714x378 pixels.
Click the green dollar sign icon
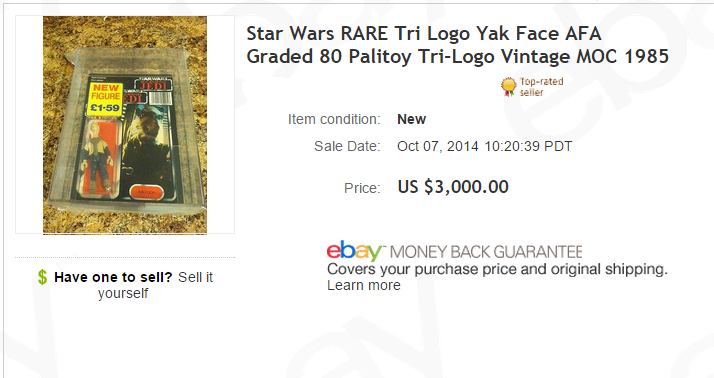coord(42,277)
